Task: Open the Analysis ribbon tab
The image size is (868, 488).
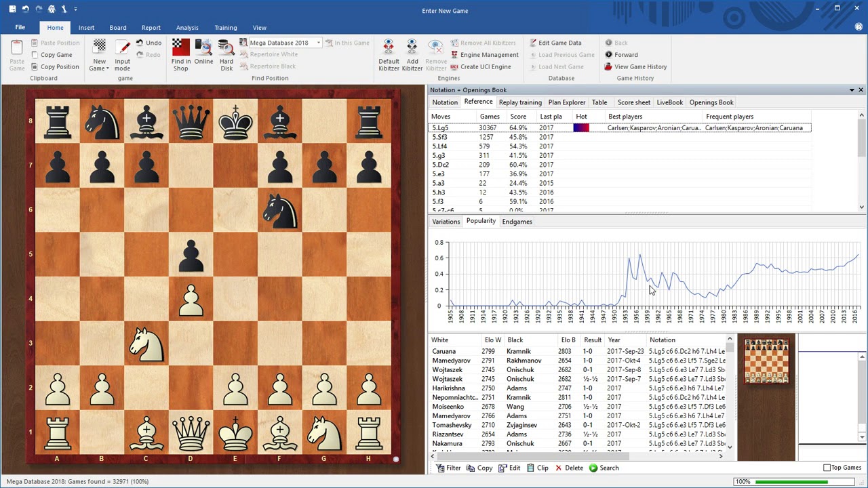Action: click(187, 28)
